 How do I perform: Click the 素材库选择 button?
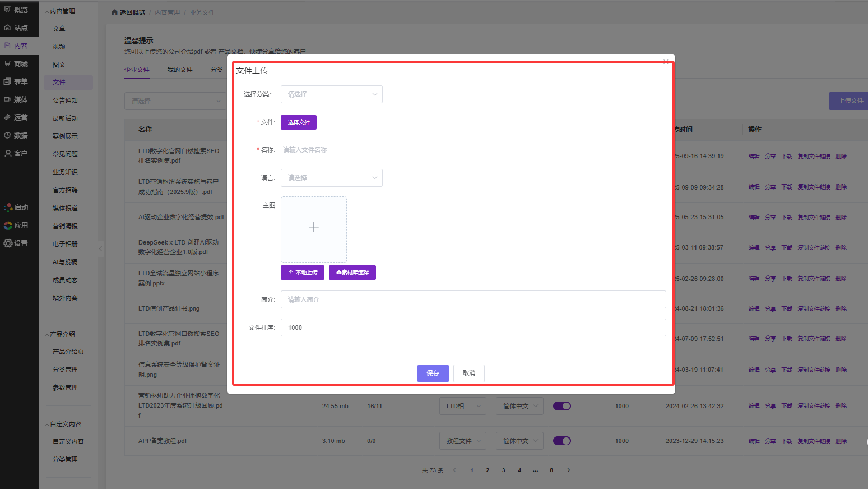[352, 273]
